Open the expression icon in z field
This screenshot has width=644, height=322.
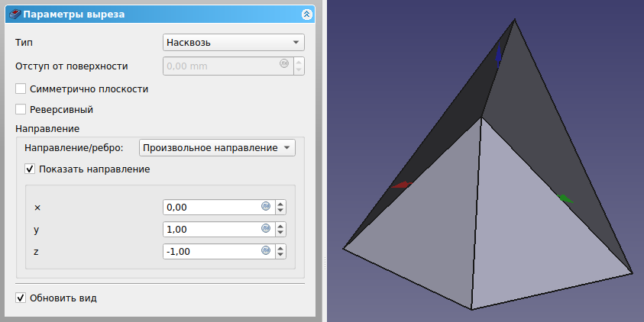(x=266, y=250)
